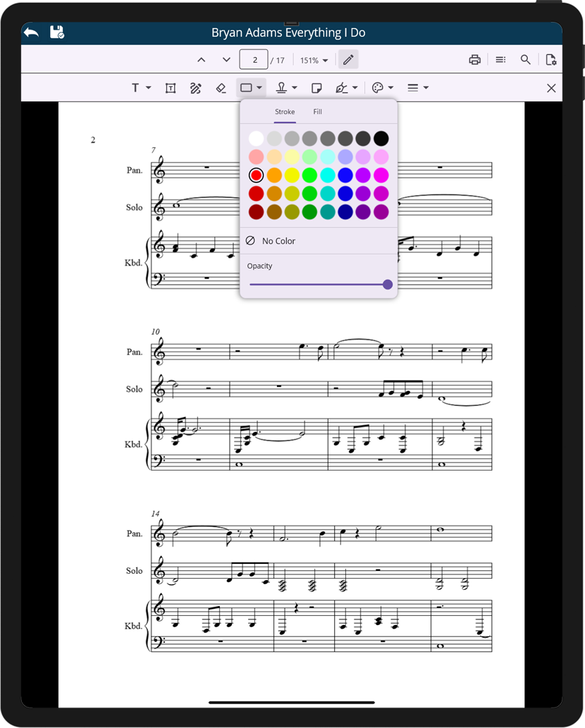Click the save document icon
The height and width of the screenshot is (728, 585).
[x=57, y=32]
